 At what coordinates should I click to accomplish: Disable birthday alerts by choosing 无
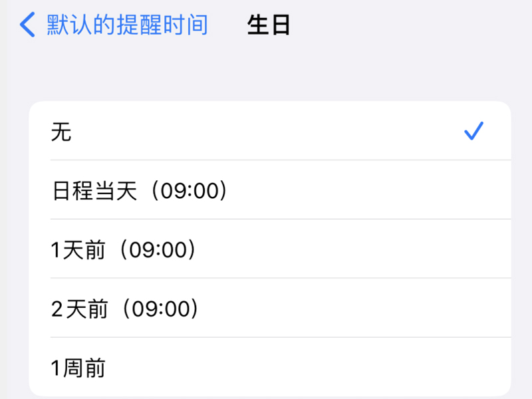click(266, 132)
